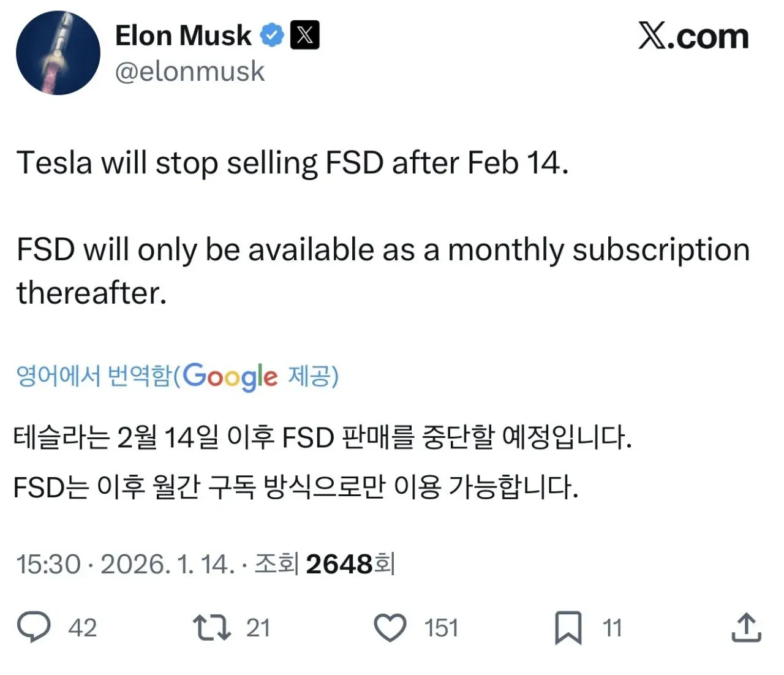
Task: Click the repost count showing 21
Action: pyautogui.click(x=259, y=627)
